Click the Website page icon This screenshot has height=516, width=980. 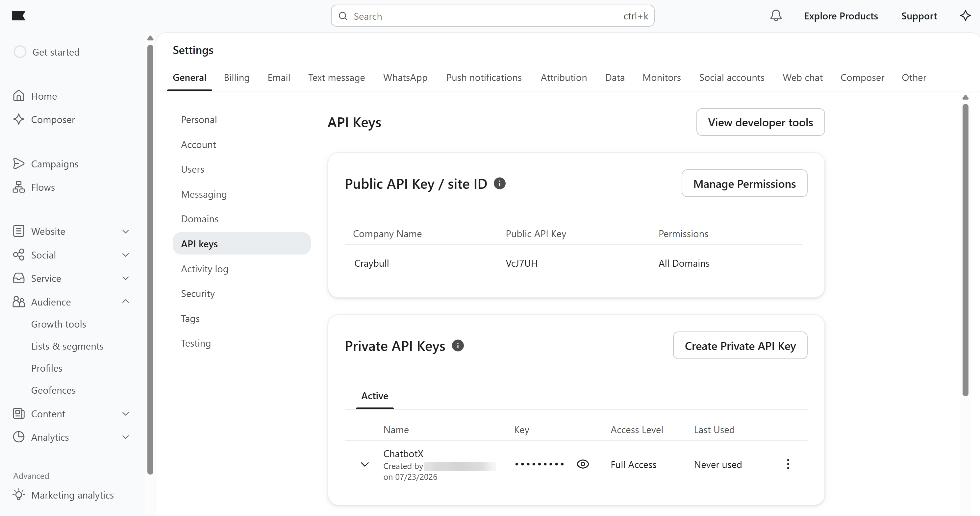click(x=19, y=231)
